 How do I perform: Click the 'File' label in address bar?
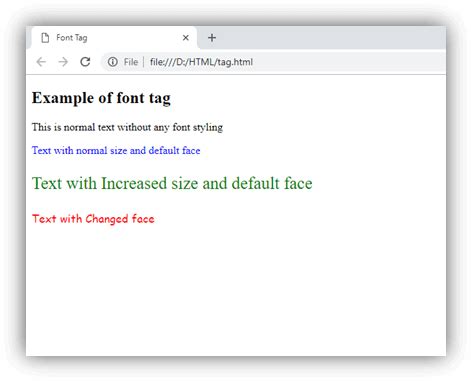point(131,62)
